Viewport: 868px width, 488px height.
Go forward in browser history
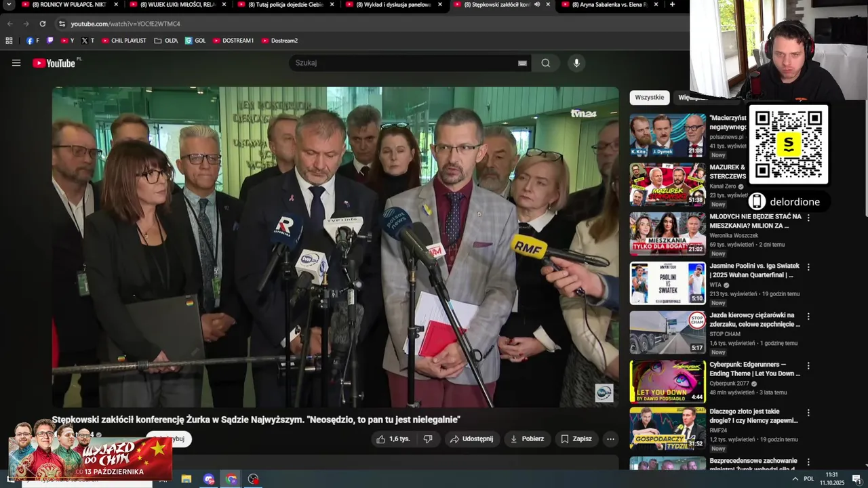[26, 24]
